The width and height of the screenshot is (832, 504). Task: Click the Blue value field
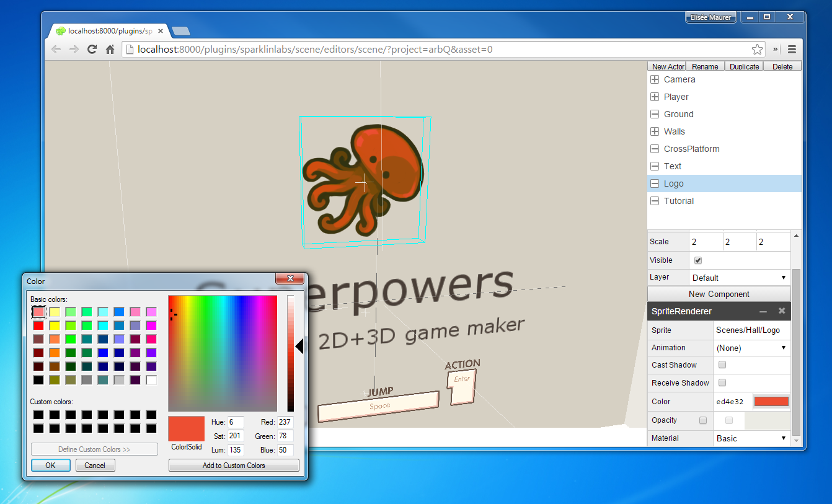(x=285, y=449)
